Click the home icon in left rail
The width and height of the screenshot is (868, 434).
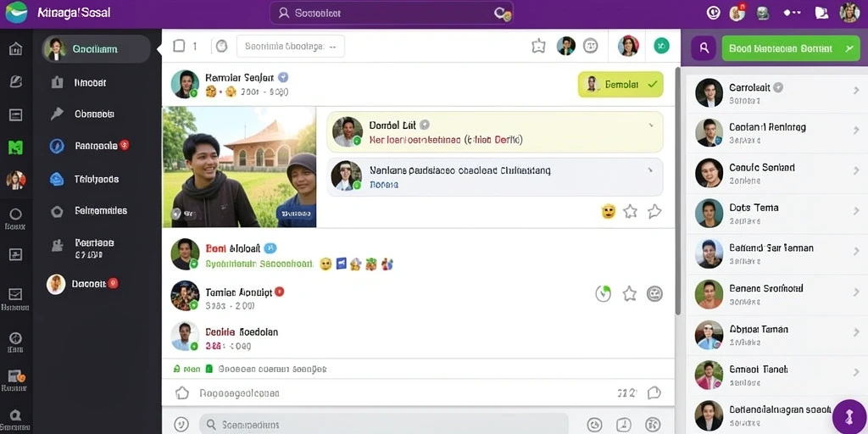[x=15, y=48]
